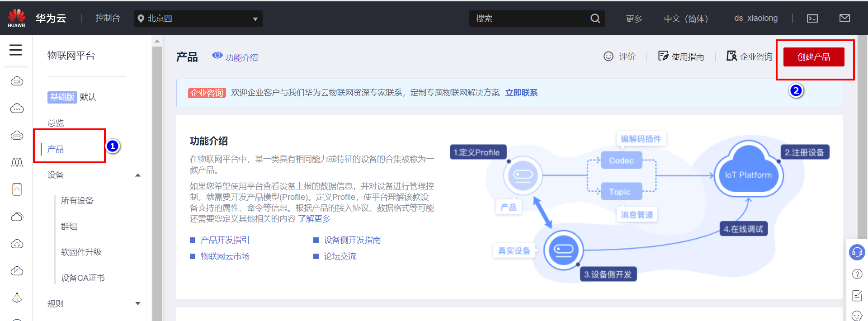The image size is (868, 321).
Task: Collapse the 设备 menu section
Action: [x=138, y=175]
